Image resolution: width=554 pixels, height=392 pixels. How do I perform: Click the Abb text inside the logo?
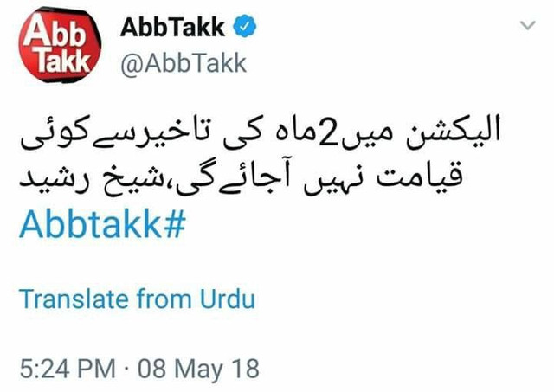[55, 33]
